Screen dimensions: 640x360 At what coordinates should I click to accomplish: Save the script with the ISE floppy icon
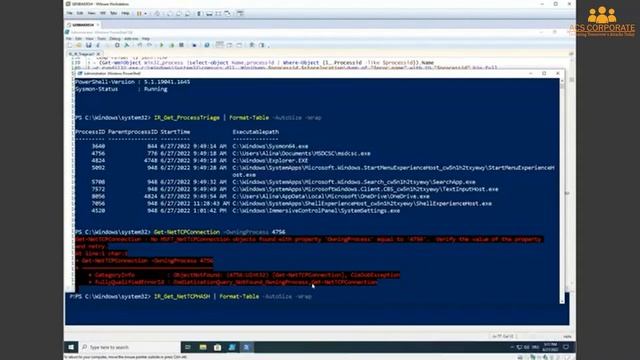pos(88,45)
